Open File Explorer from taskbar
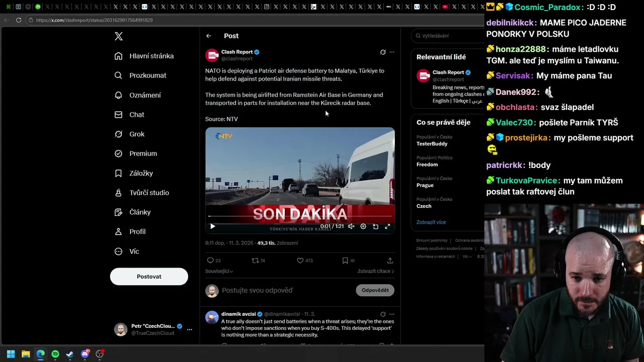 tap(26, 354)
